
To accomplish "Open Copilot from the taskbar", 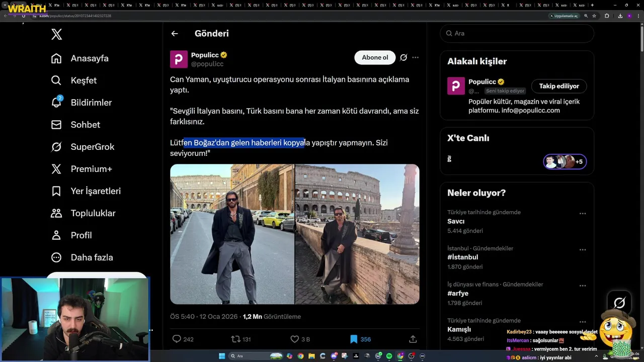I will coord(289,356).
